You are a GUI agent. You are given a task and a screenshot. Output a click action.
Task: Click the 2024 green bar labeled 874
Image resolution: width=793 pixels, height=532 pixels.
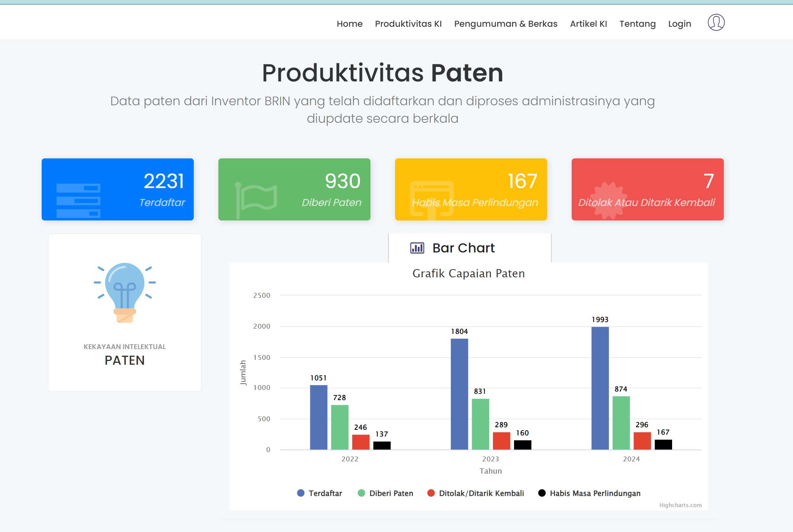[621, 423]
